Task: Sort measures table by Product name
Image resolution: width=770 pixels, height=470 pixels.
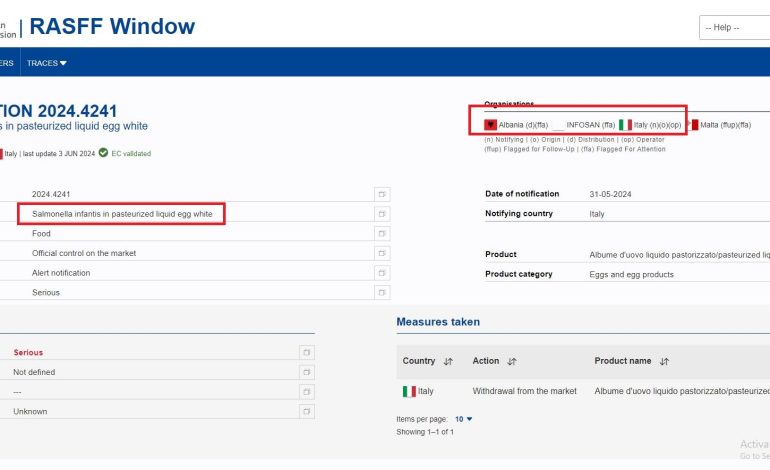Action: (x=664, y=361)
